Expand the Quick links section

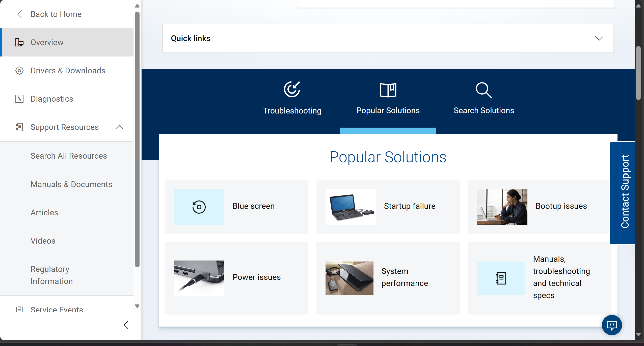(x=599, y=38)
